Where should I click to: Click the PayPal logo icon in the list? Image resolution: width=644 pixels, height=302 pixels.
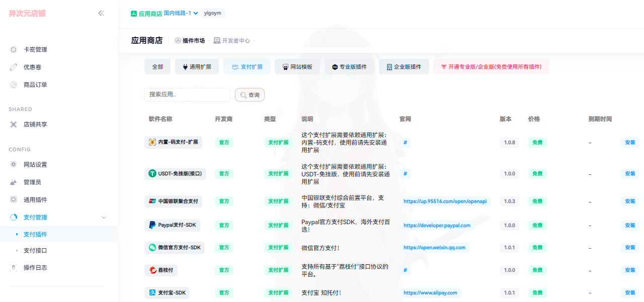tap(151, 225)
